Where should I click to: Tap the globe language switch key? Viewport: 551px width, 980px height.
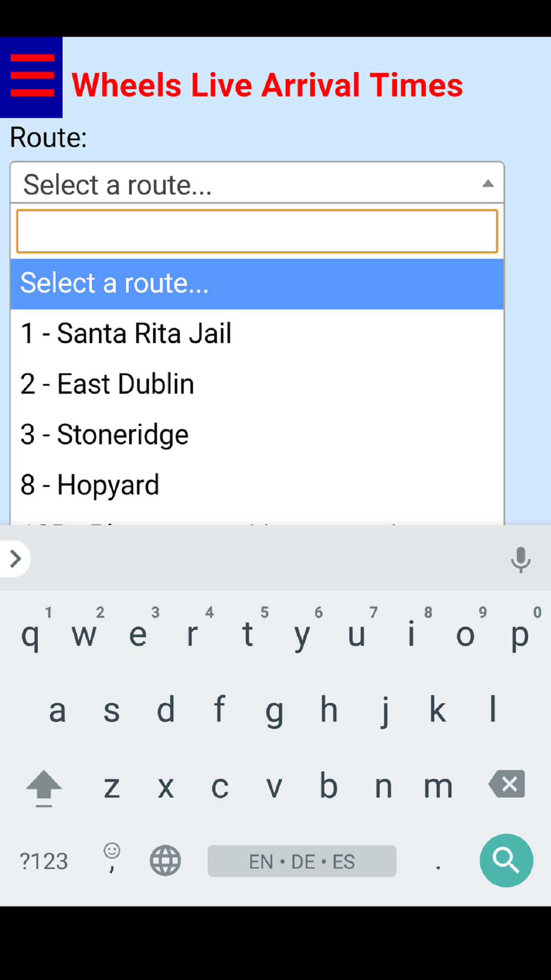point(165,860)
